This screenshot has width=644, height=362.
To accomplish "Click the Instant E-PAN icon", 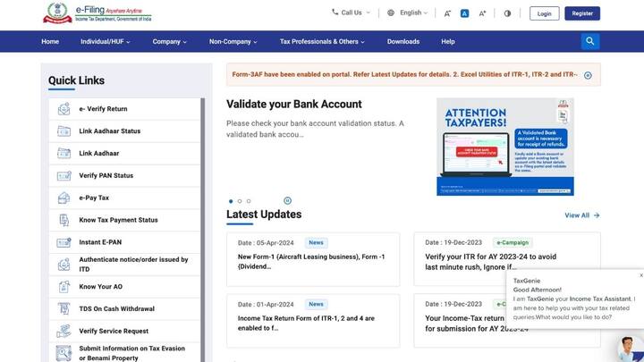I will tap(64, 242).
